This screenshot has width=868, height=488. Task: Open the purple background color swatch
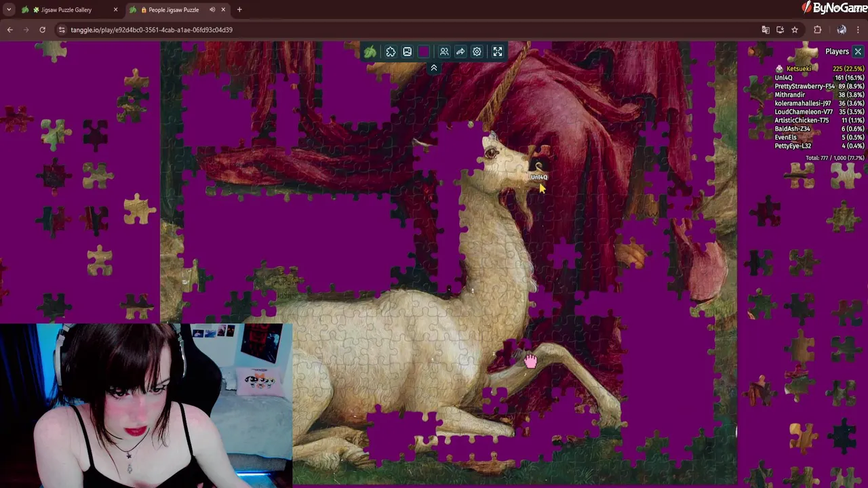424,52
